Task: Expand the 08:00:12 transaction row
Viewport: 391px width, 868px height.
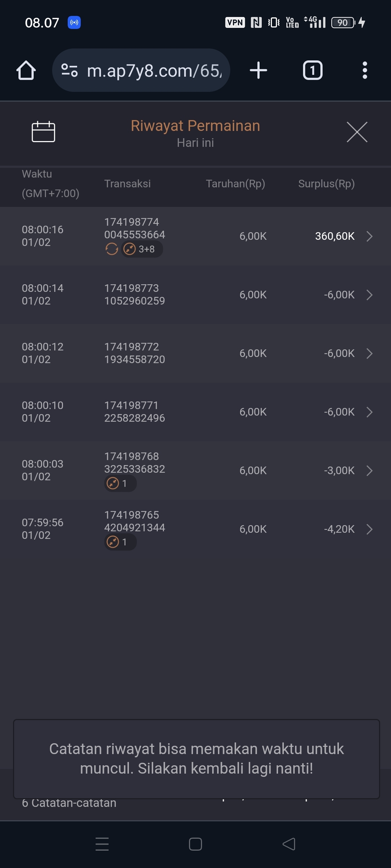Action: tap(369, 353)
